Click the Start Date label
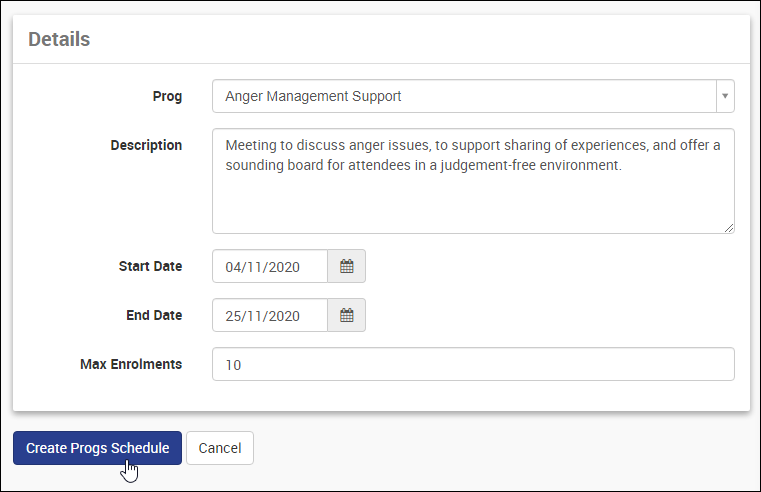This screenshot has width=761, height=492. pos(150,266)
